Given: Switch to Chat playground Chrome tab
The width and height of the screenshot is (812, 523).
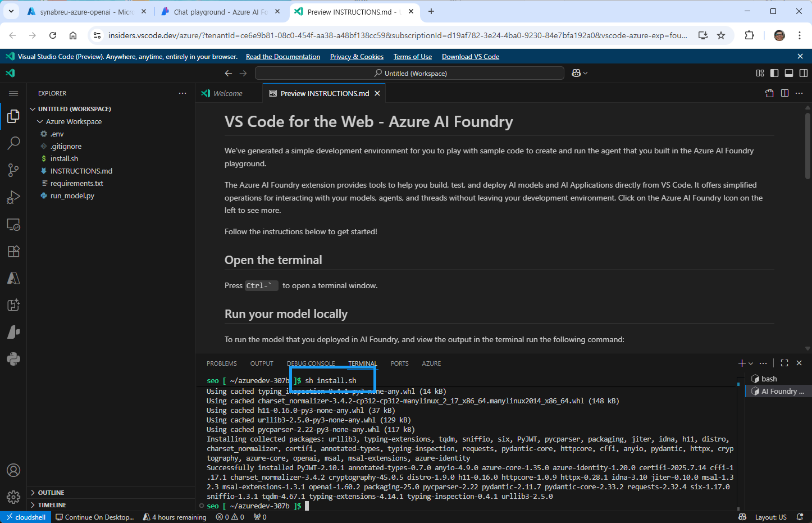Looking at the screenshot, I should [x=220, y=12].
